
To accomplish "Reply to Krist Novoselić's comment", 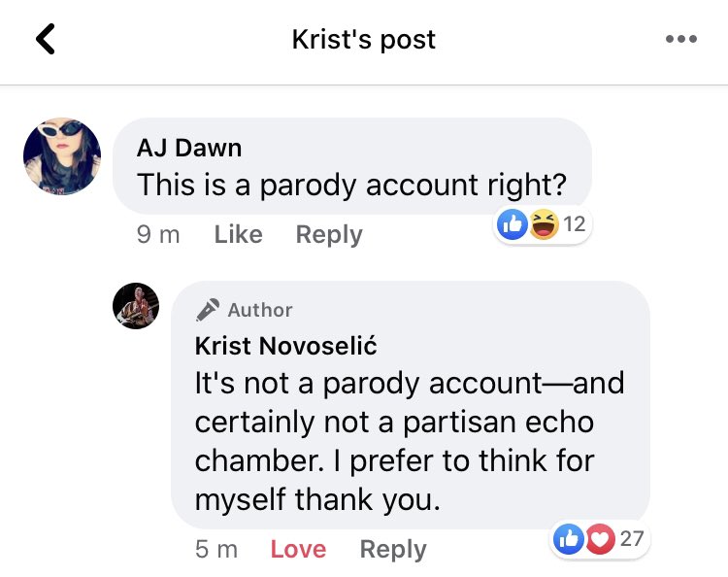I will pyautogui.click(x=393, y=550).
